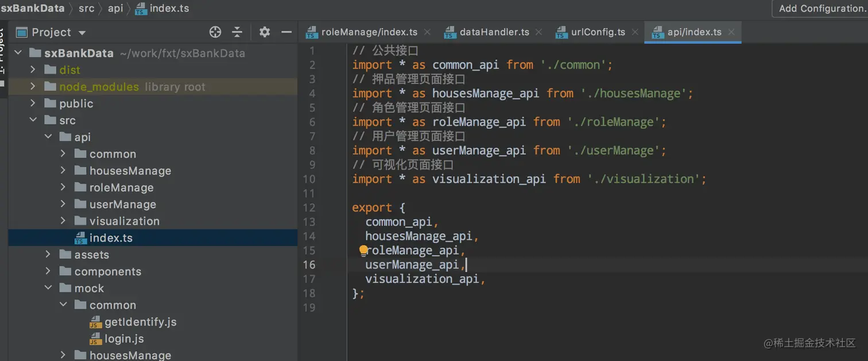The width and height of the screenshot is (868, 361).
Task: Select the visualization folder row
Action: (x=153, y=221)
